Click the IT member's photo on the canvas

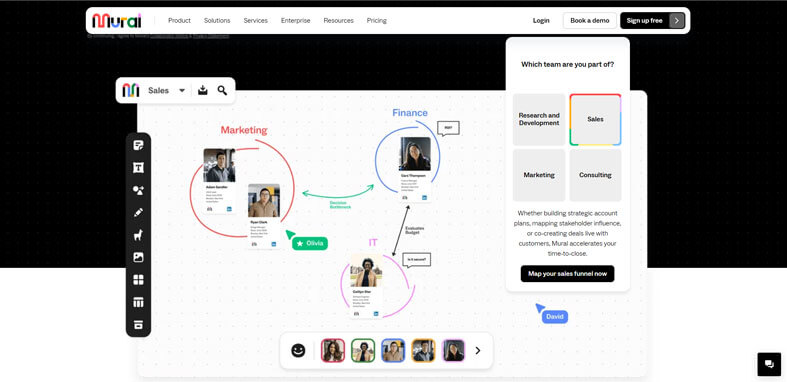click(366, 271)
